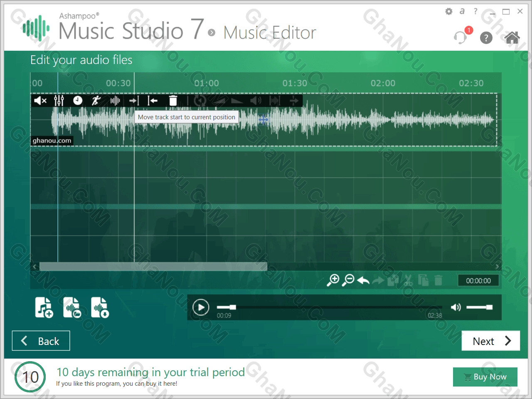Click the track volume speaker icon

256,101
